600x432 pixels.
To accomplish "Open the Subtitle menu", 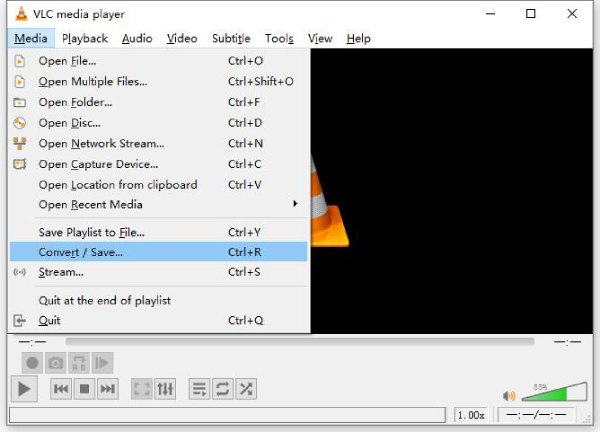I will pyautogui.click(x=231, y=38).
